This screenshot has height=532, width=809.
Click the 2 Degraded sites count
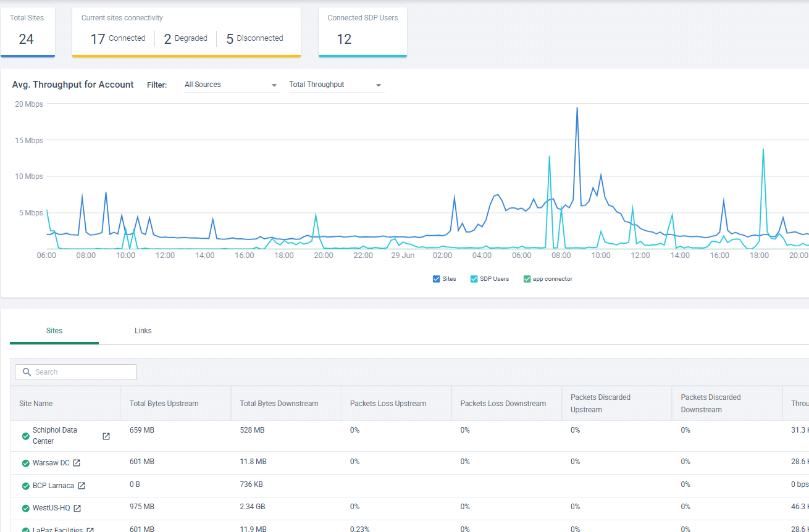(x=185, y=39)
